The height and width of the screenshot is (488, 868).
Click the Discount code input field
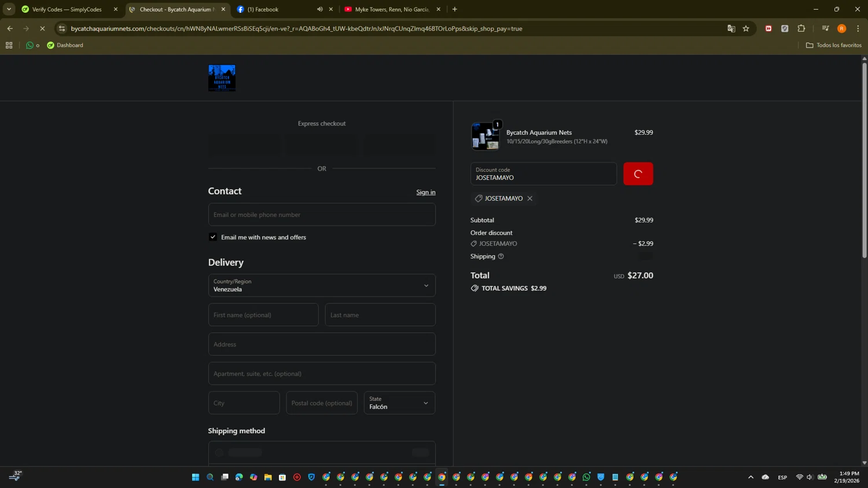tap(543, 174)
